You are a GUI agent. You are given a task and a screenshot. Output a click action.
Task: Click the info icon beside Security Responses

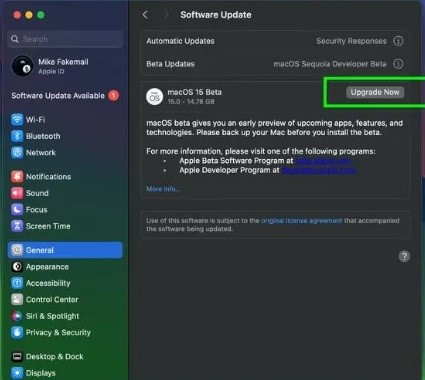click(x=398, y=41)
